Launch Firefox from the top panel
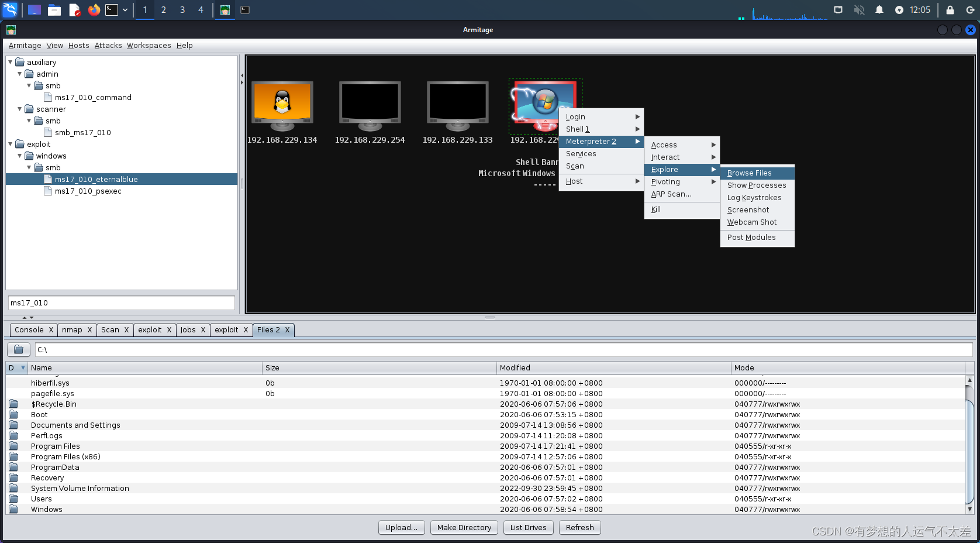 pyautogui.click(x=94, y=10)
